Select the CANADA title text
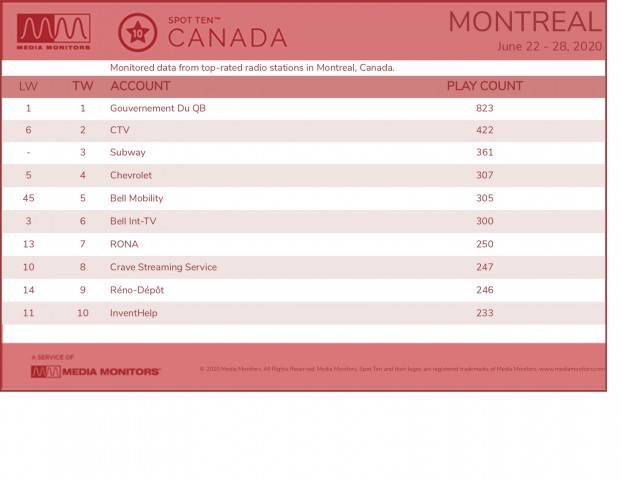This screenshot has width=622, height=480. coord(227,38)
